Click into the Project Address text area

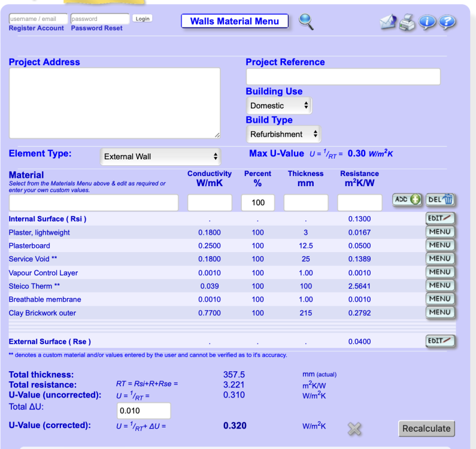[x=115, y=103]
